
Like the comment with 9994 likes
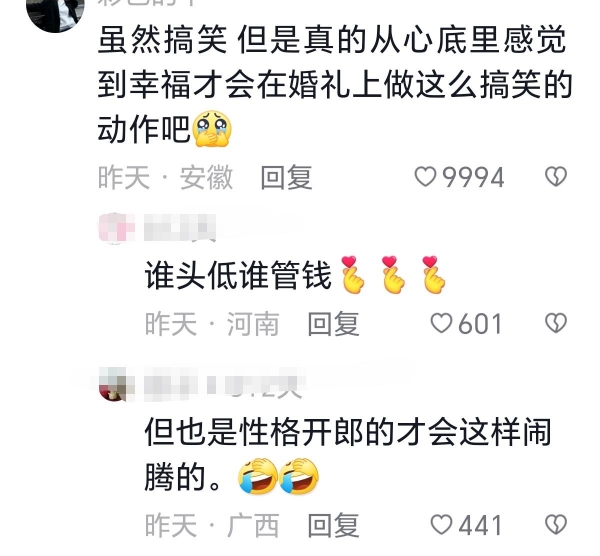[x=425, y=177]
